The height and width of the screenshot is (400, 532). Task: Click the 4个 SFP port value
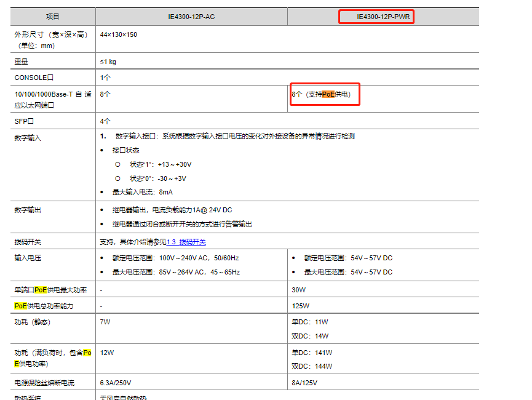[x=105, y=121]
